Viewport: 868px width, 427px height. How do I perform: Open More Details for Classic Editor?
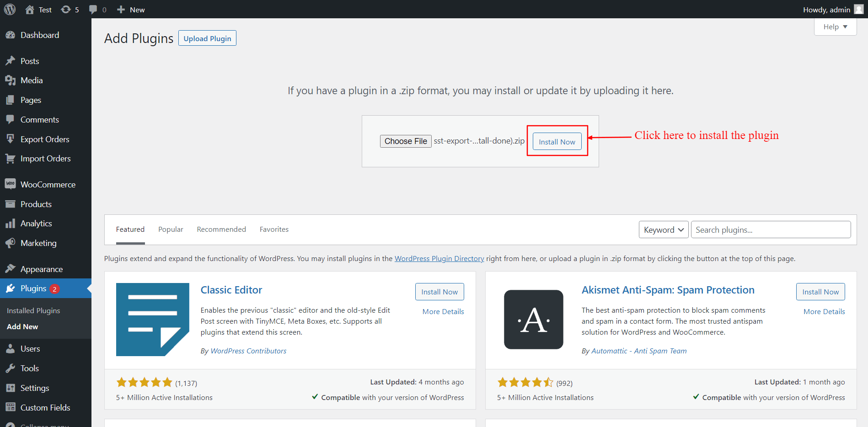coord(443,312)
